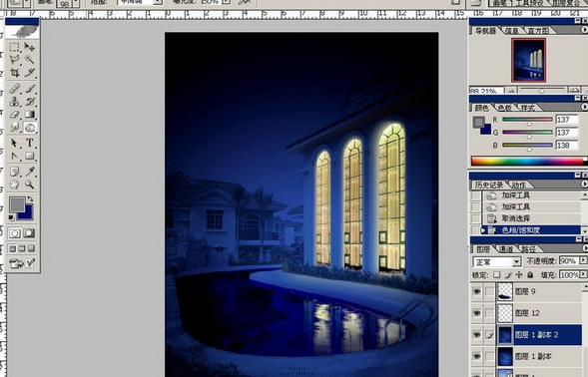The image size is (588, 377).
Task: Toggle visibility of 图层 1 副本
Action: (476, 356)
